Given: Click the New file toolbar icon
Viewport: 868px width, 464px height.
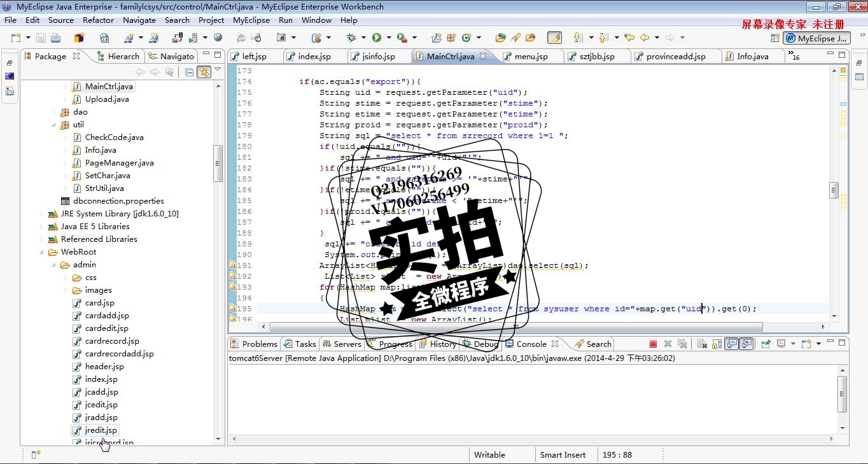Looking at the screenshot, I should click(16, 38).
